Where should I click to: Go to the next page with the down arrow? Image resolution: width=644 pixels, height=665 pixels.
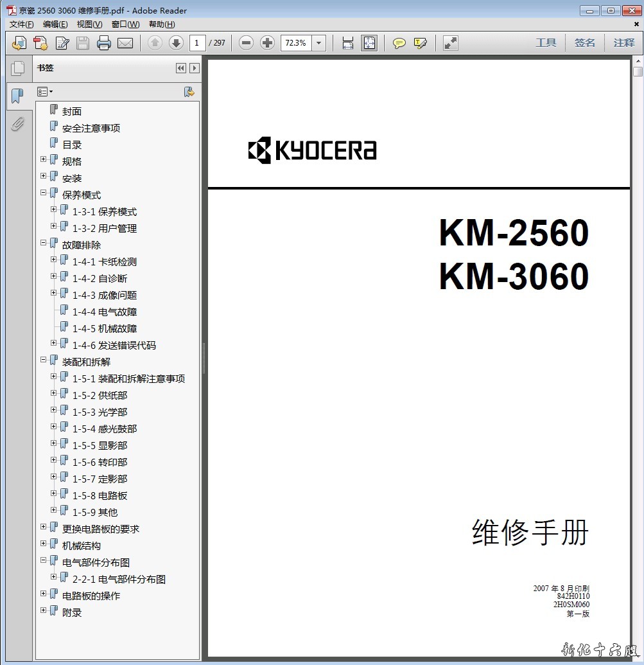point(176,43)
